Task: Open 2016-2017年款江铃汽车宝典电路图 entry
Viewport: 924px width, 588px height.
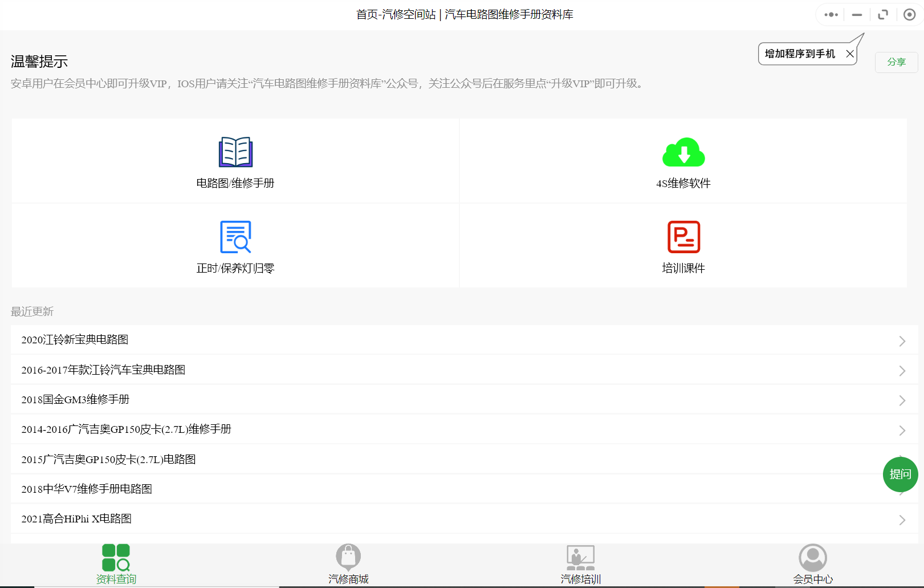Action: 465,370
